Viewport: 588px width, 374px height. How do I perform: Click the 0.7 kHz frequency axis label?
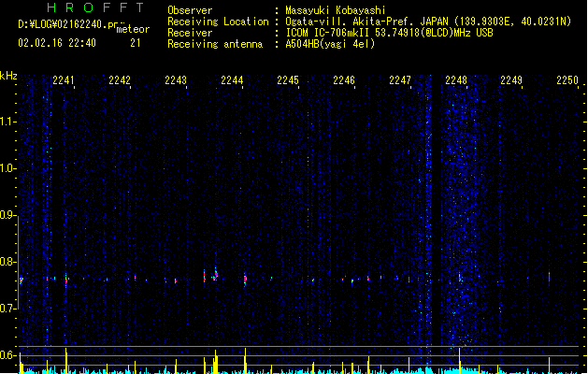[7, 309]
